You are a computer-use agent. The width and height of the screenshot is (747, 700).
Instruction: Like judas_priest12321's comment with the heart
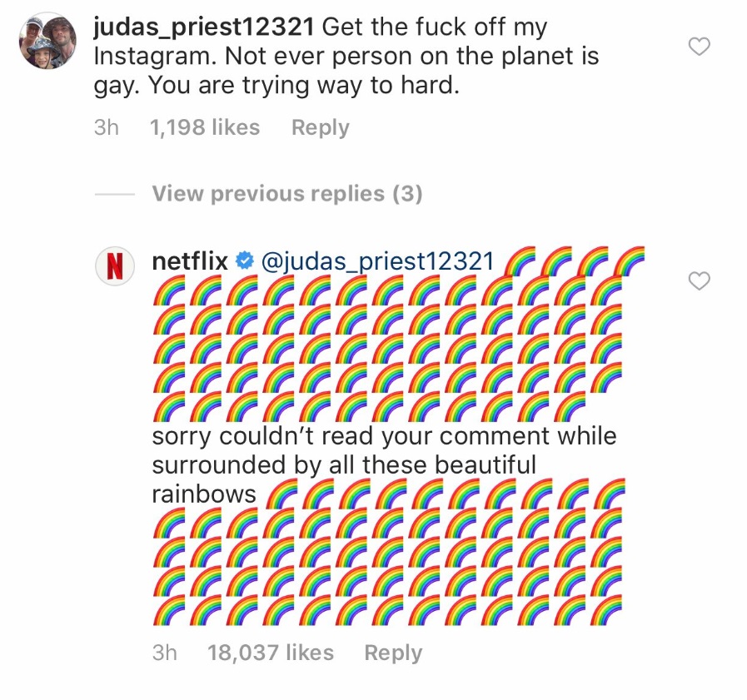pyautogui.click(x=700, y=47)
